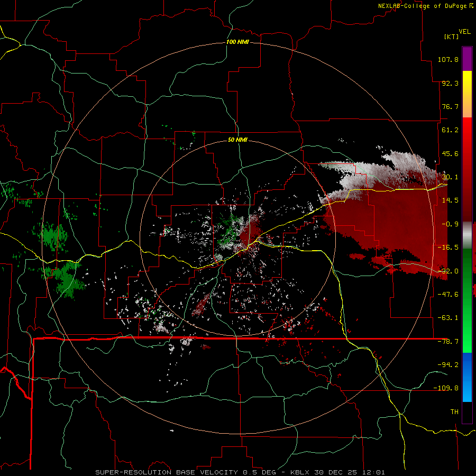Screen dimensions: 476x476
Task: Click the '100 NMI' range ring label
Action: click(x=237, y=42)
